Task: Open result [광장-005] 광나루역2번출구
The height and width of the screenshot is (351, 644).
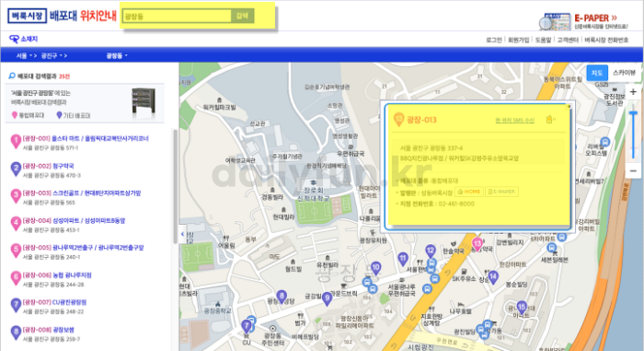Action: pos(84,248)
